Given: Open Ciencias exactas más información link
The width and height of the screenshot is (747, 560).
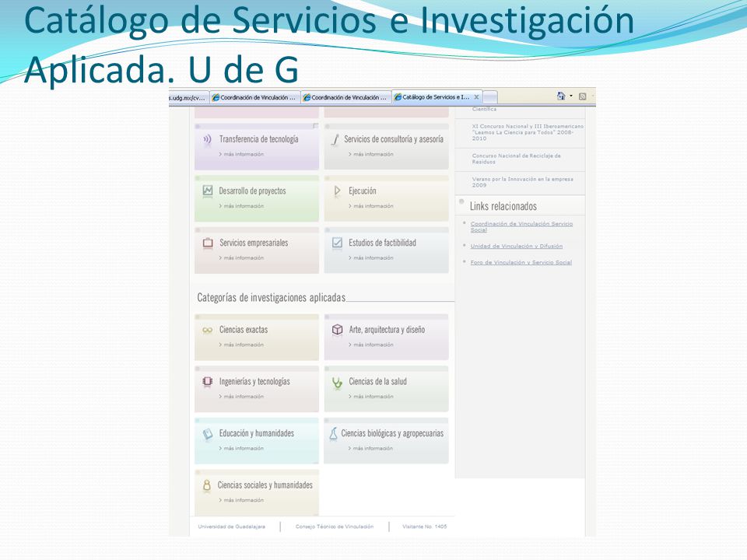Looking at the screenshot, I should [x=241, y=345].
